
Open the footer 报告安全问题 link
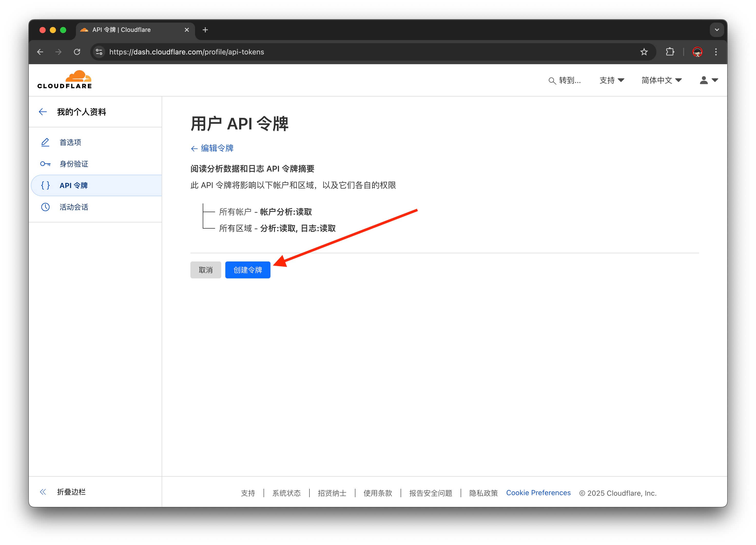pyautogui.click(x=431, y=493)
